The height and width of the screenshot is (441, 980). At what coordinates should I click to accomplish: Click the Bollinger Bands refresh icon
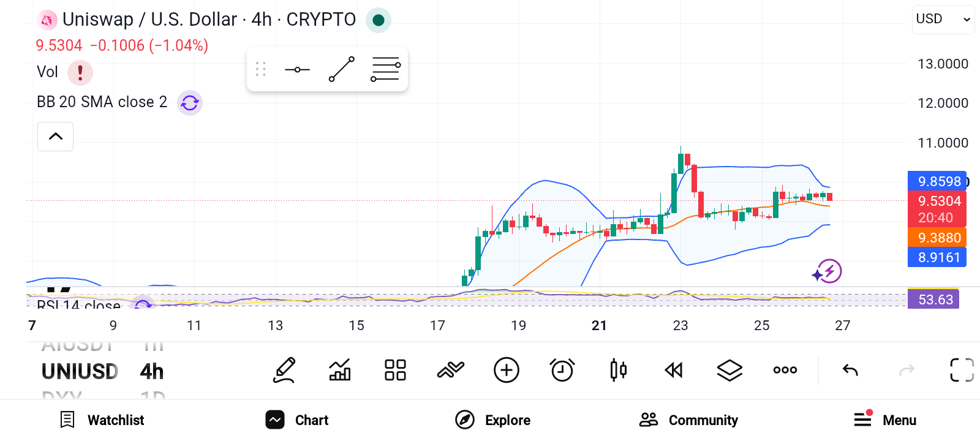pyautogui.click(x=190, y=103)
